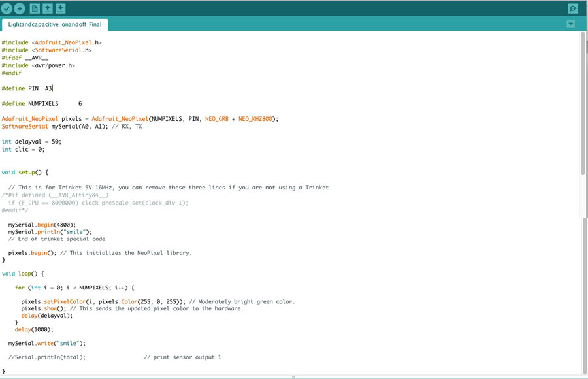This screenshot has width=588, height=379.
Task: Click the void loop() declaration
Action: [x=23, y=274]
